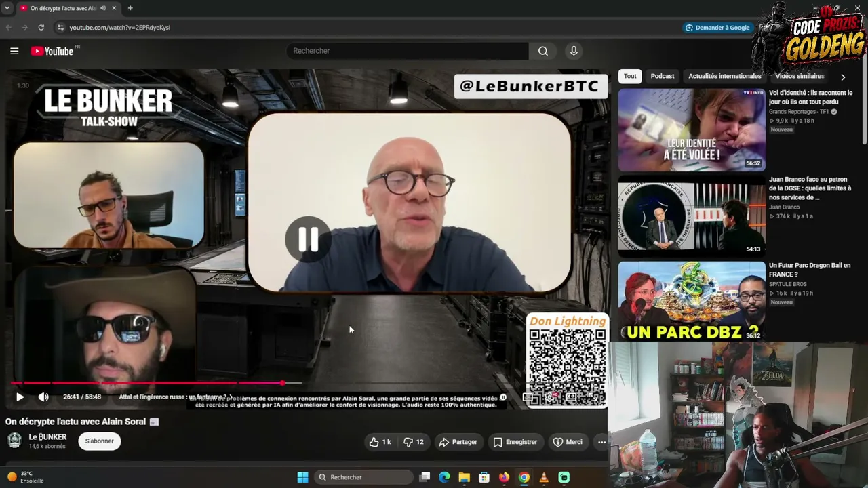Open the green streaming app on taskbar
This screenshot has height=488, width=868.
click(564, 477)
